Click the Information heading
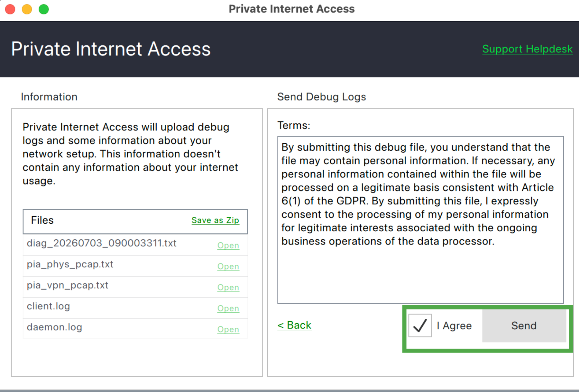The image size is (579, 392). [49, 97]
